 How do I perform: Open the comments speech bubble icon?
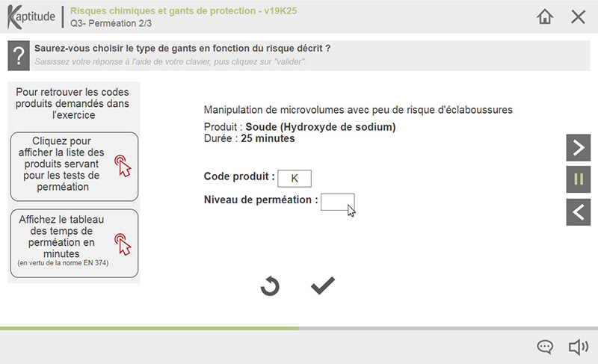tap(545, 347)
